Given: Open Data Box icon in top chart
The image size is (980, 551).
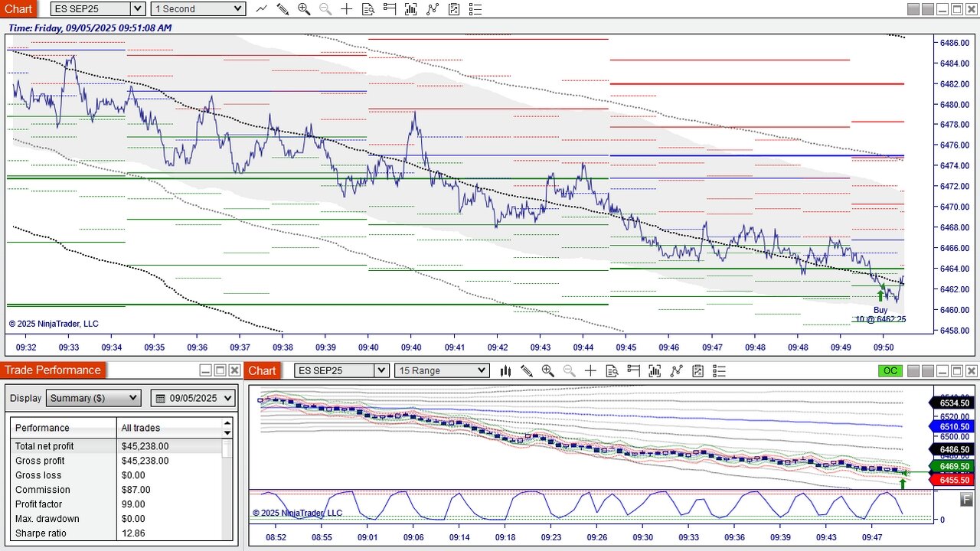Looking at the screenshot, I should click(x=368, y=9).
